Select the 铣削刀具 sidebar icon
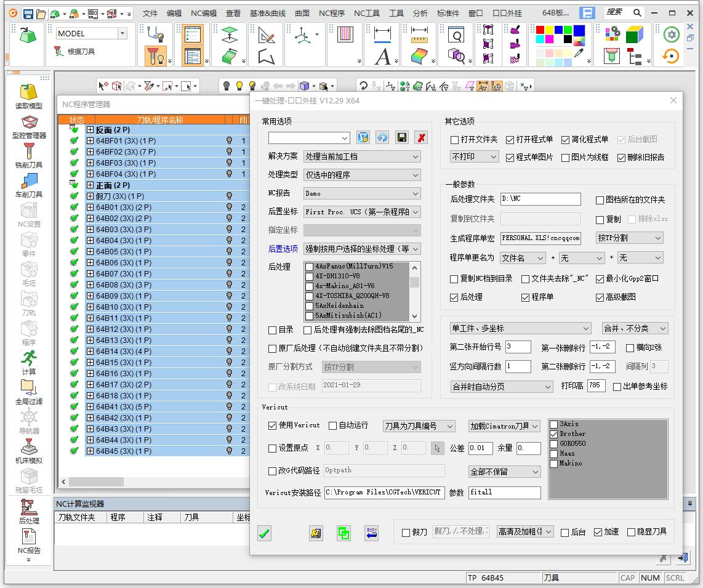The image size is (703, 588). click(28, 152)
